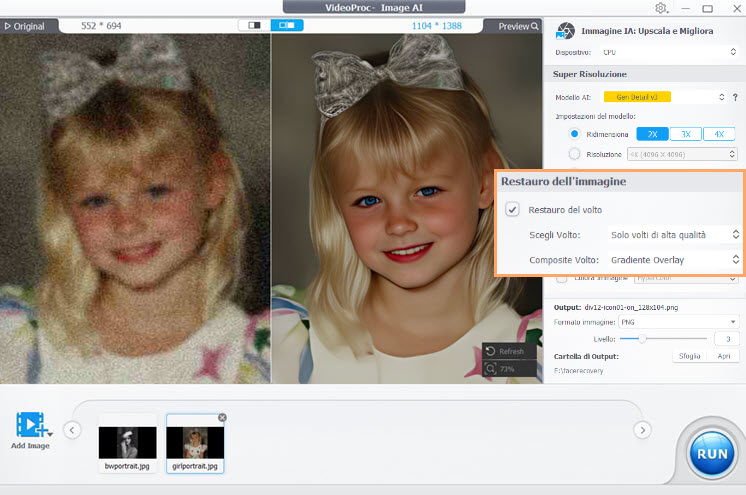Screen dimensions: 746x495
Task: Remove girlportrait.jpg with its close icon
Action: pos(222,417)
